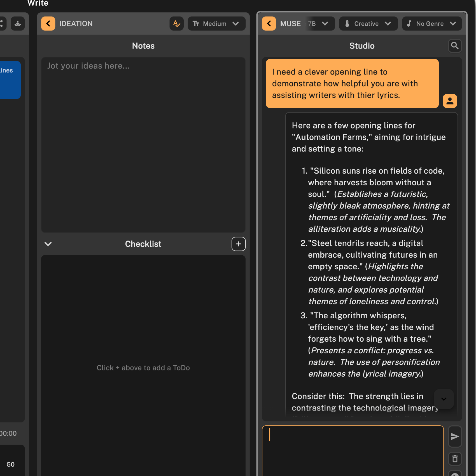The height and width of the screenshot is (476, 476).
Task: Open the Creative temperature dropdown
Action: pyautogui.click(x=368, y=24)
